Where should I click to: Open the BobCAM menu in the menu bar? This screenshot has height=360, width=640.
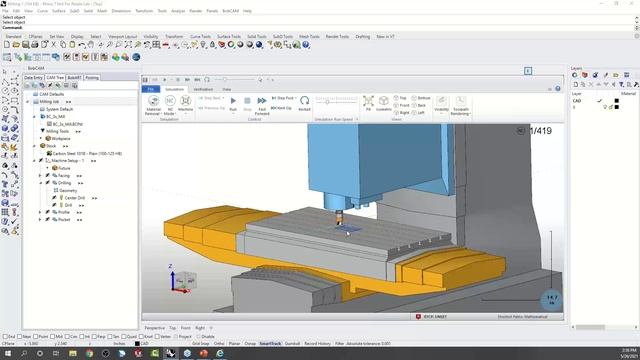tap(231, 11)
